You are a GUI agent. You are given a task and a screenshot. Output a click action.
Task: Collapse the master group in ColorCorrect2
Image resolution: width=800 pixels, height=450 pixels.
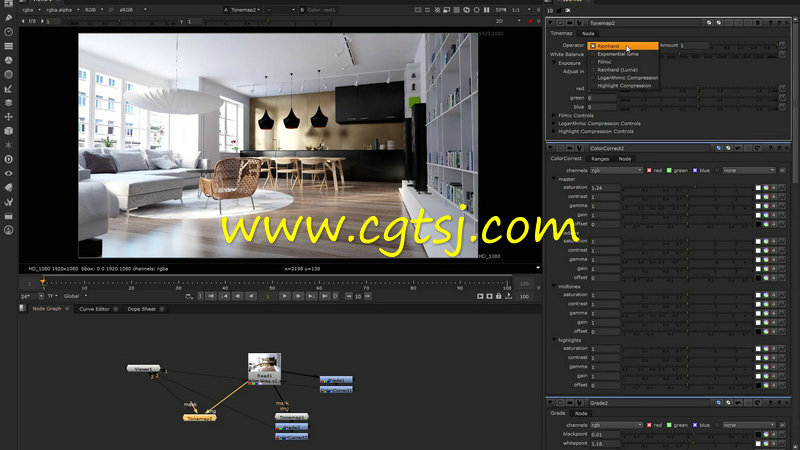(x=554, y=179)
